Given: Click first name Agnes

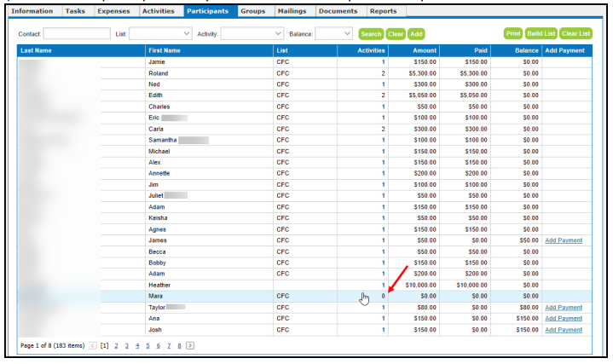Looking at the screenshot, I should click(x=157, y=229).
